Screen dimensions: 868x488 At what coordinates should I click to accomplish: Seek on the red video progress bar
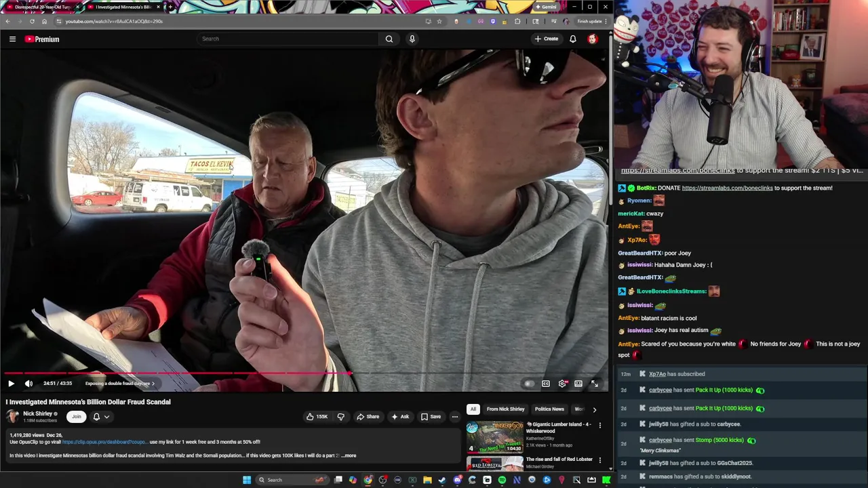[305, 373]
